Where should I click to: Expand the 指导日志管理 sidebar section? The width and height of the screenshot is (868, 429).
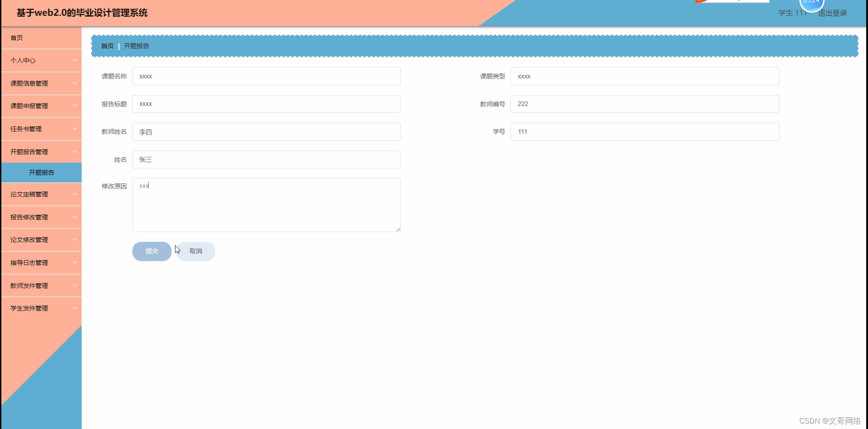click(41, 262)
